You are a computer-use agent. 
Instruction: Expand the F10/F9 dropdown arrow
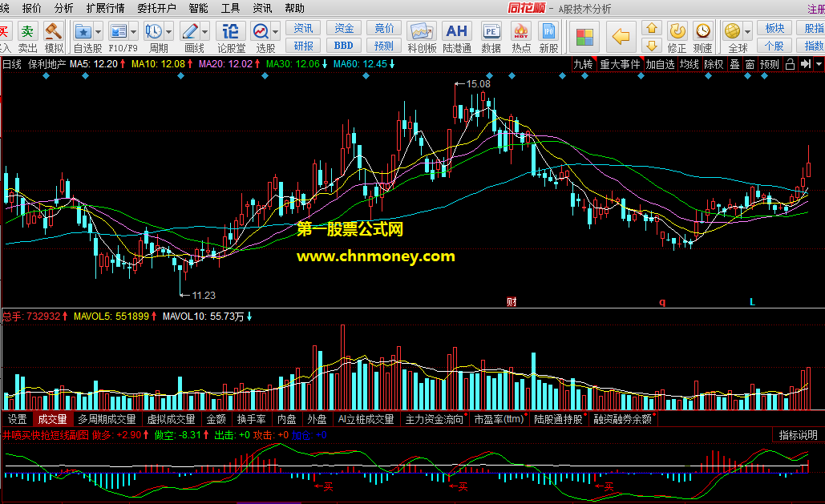pos(134,32)
